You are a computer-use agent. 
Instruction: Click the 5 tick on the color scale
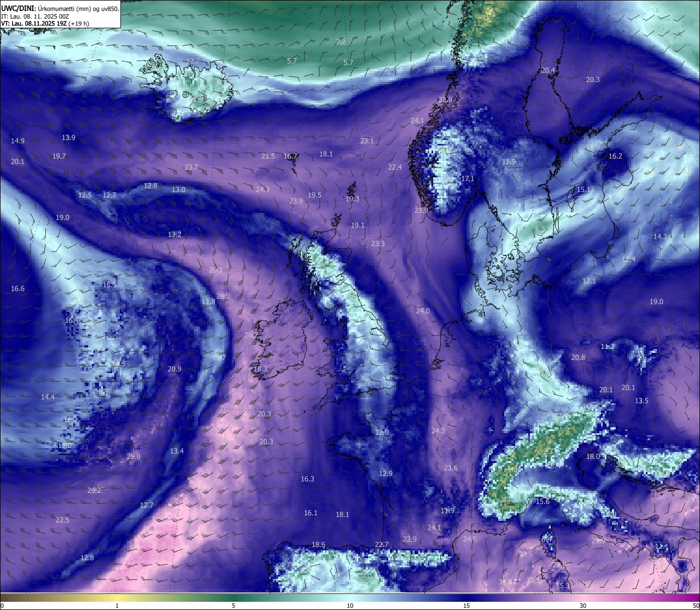[234, 606]
